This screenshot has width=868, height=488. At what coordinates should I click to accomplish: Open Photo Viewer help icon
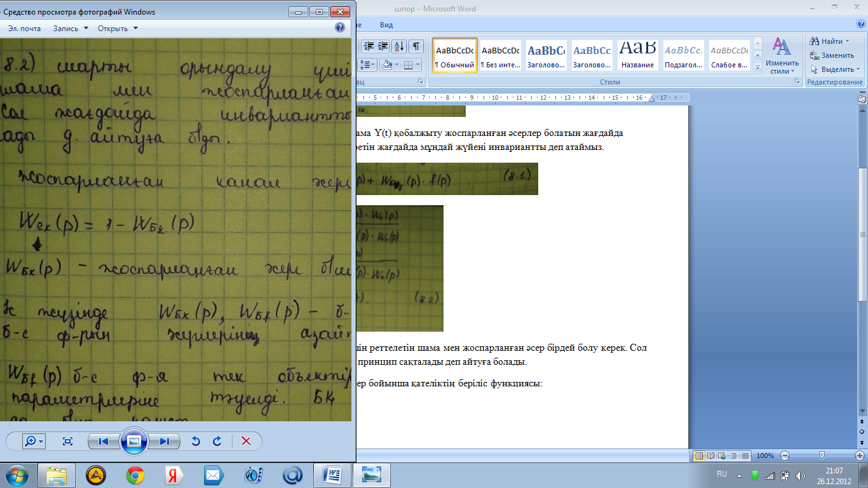point(339,28)
